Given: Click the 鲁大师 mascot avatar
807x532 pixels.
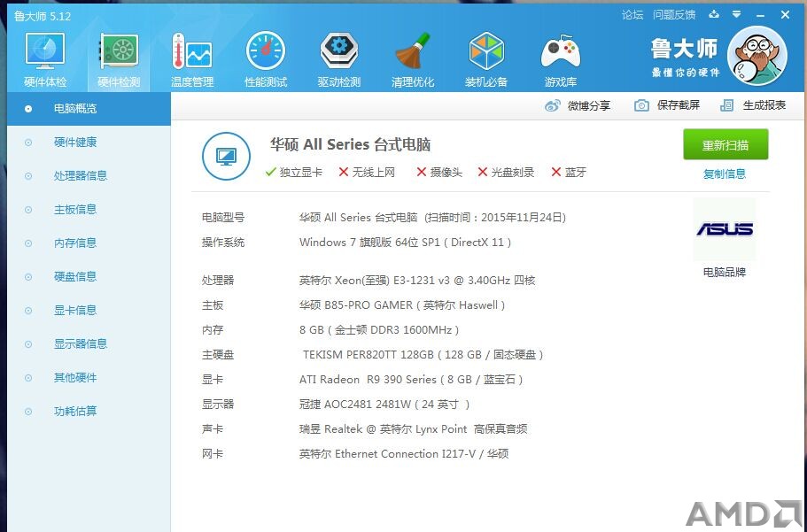Looking at the screenshot, I should [x=757, y=56].
